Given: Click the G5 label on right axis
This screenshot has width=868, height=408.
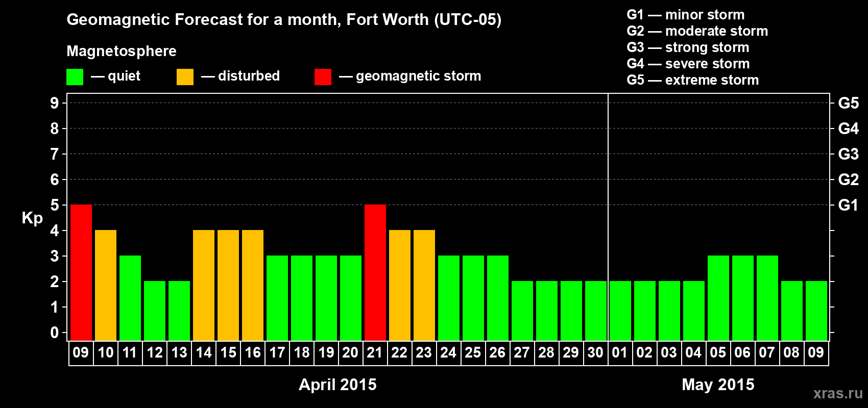Looking at the screenshot, I should tap(848, 103).
